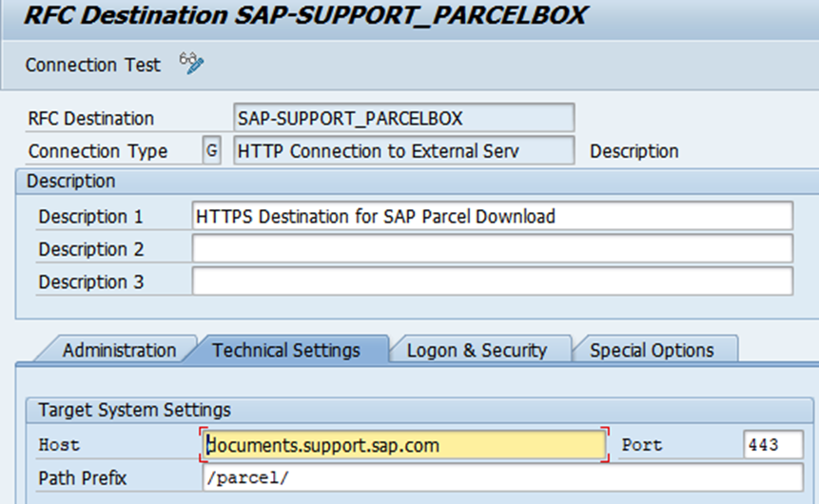The image size is (819, 504).
Task: Click the Description 2 label
Action: (91, 249)
